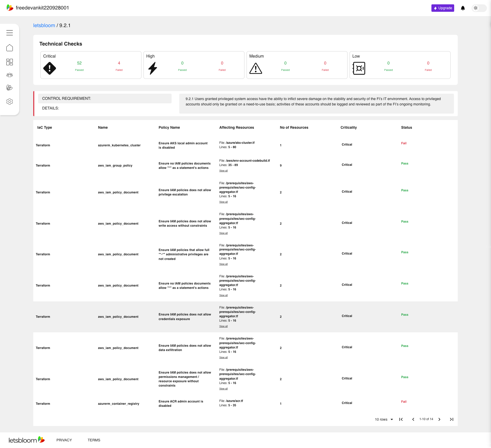The width and height of the screenshot is (491, 448).
Task: Click the Low safe vault icon
Action: tap(359, 68)
